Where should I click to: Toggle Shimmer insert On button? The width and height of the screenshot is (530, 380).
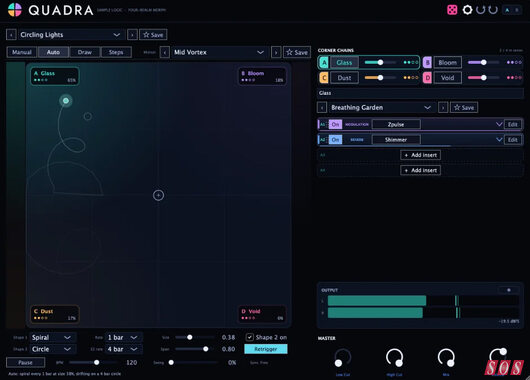tap(335, 140)
